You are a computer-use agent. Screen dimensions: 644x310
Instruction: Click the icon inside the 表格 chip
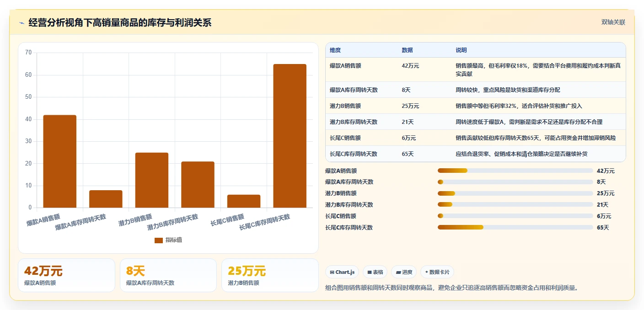[x=370, y=272]
